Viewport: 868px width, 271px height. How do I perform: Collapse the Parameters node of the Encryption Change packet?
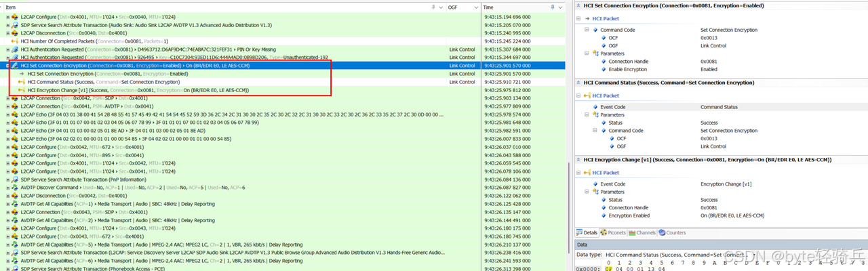click(x=587, y=192)
